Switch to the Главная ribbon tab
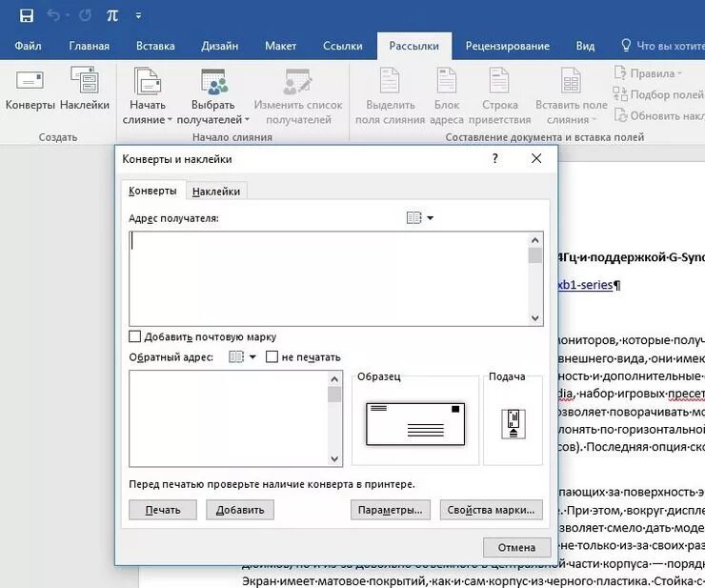705x588 pixels. (x=89, y=46)
